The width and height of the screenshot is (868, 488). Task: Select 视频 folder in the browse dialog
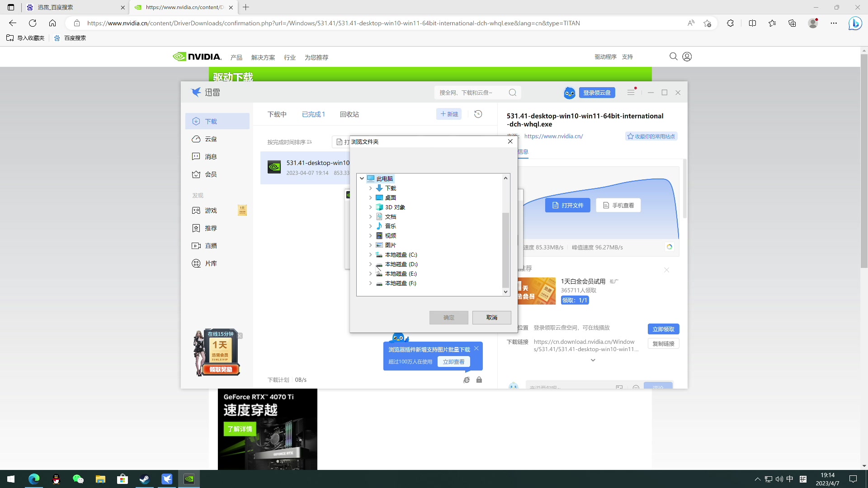(390, 235)
